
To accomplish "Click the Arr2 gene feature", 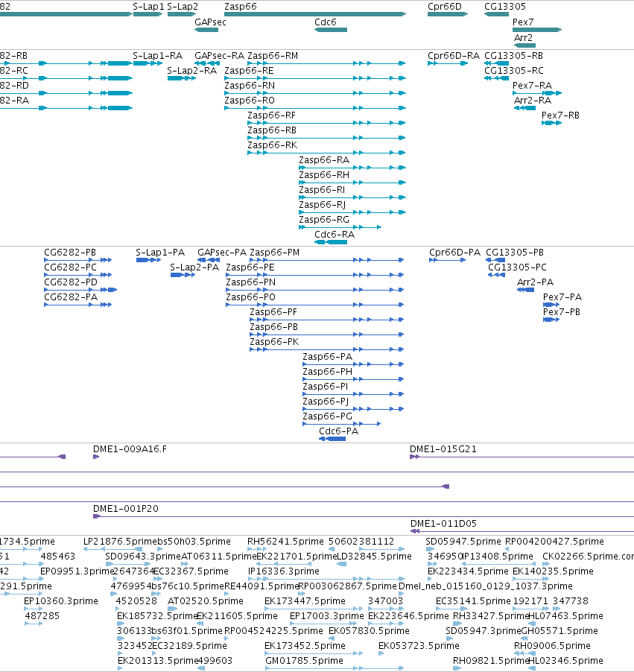I will point(524,45).
